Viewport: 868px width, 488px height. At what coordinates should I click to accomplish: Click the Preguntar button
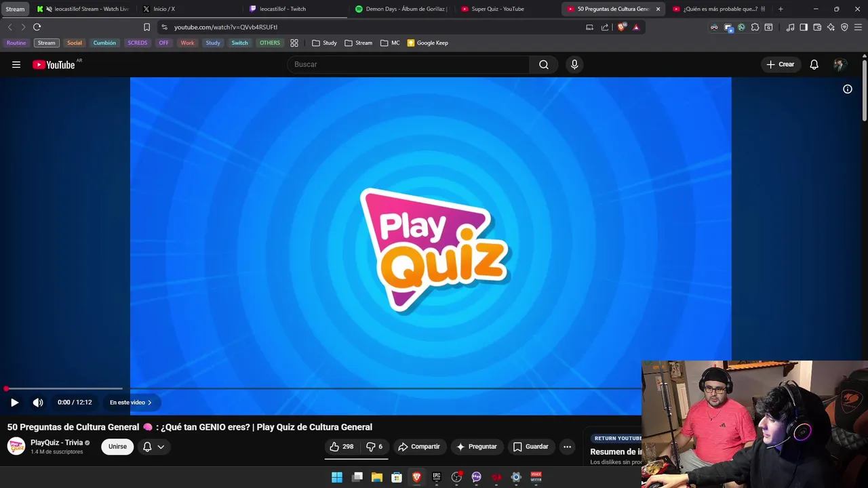[477, 447]
